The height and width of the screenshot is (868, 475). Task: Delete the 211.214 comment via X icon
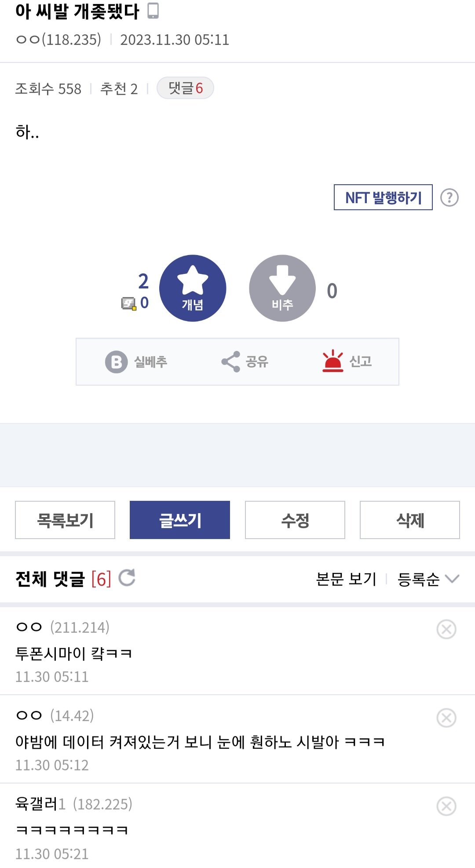pyautogui.click(x=446, y=629)
